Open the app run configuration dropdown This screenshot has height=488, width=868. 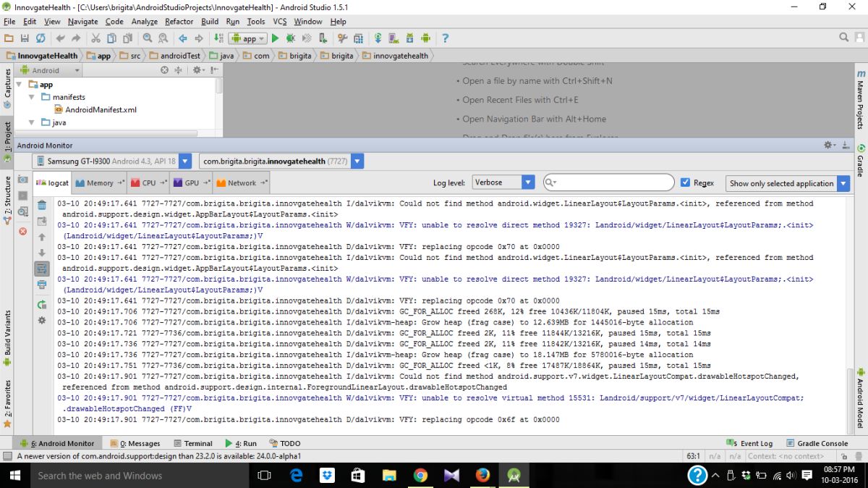[247, 38]
